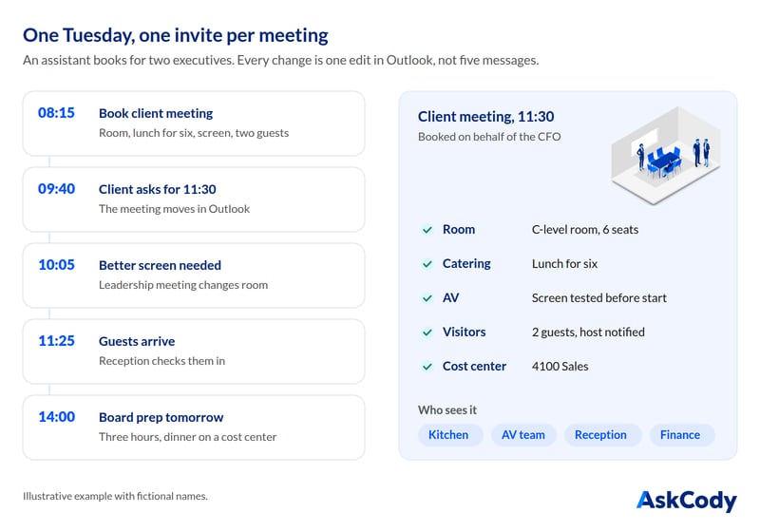Click the 'Who sees it' label

(x=447, y=410)
